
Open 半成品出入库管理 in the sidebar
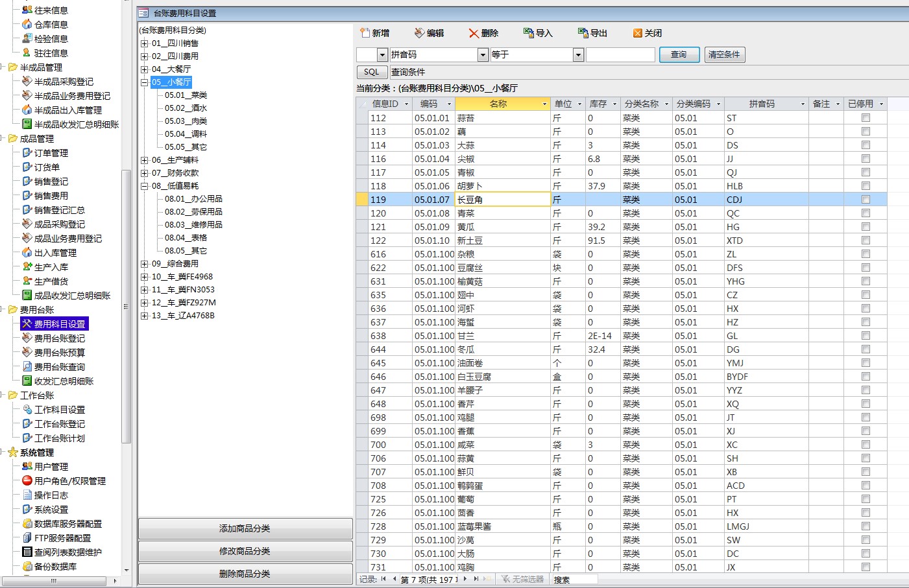click(67, 110)
